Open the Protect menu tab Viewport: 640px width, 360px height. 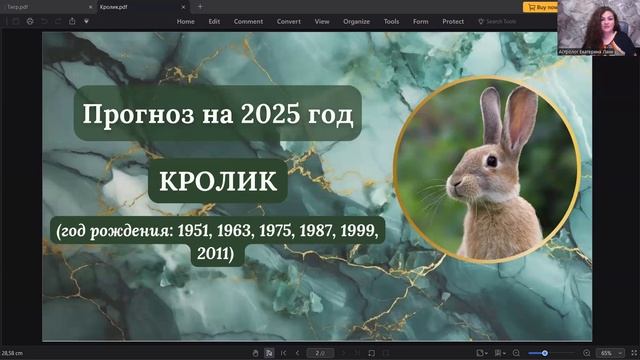[x=453, y=22]
